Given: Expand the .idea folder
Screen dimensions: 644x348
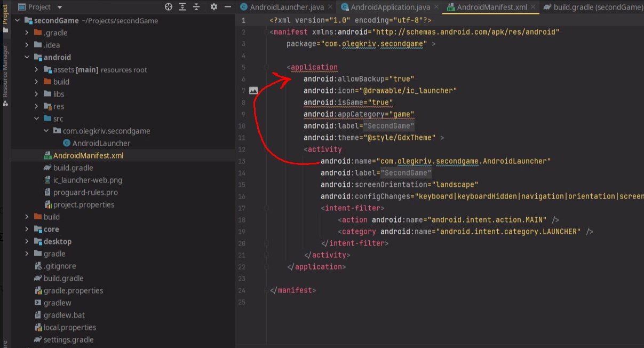Looking at the screenshot, I should click(x=27, y=45).
